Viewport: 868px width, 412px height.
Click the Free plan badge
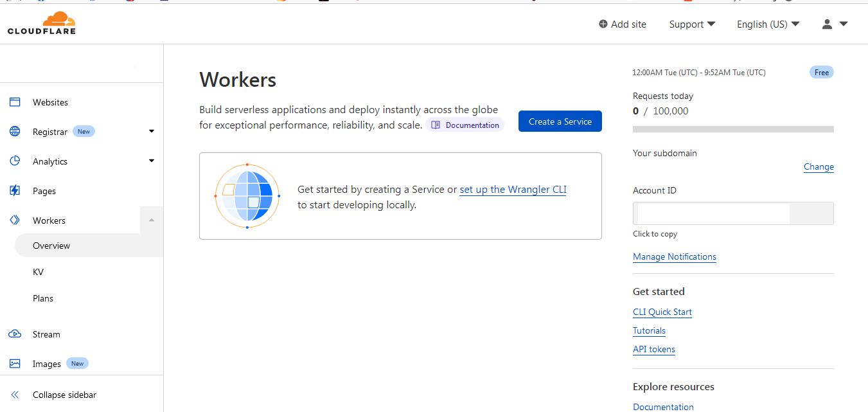tap(822, 72)
